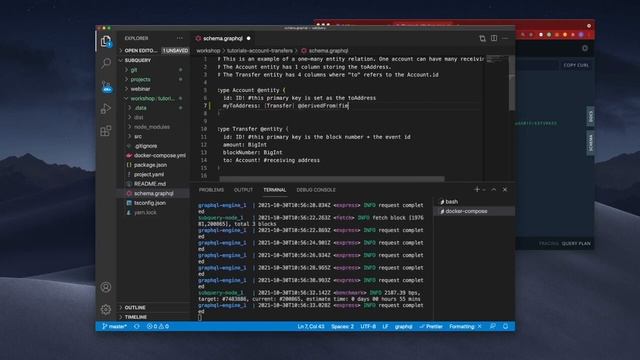Expand the src folder
This screenshot has height=360, width=640.
pyautogui.click(x=153, y=136)
